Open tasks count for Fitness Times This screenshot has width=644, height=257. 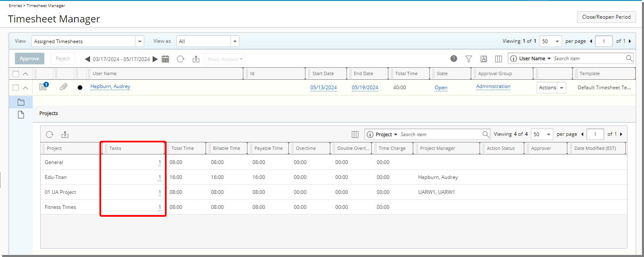point(160,207)
